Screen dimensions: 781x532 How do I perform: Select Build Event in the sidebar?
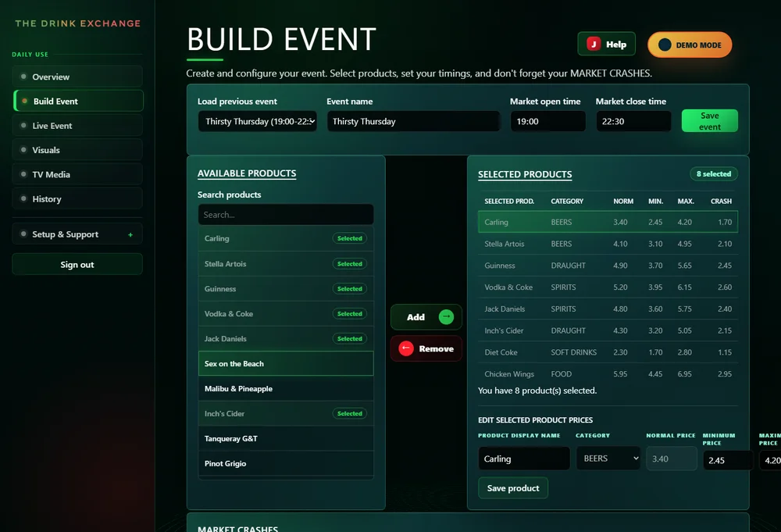pyautogui.click(x=78, y=101)
